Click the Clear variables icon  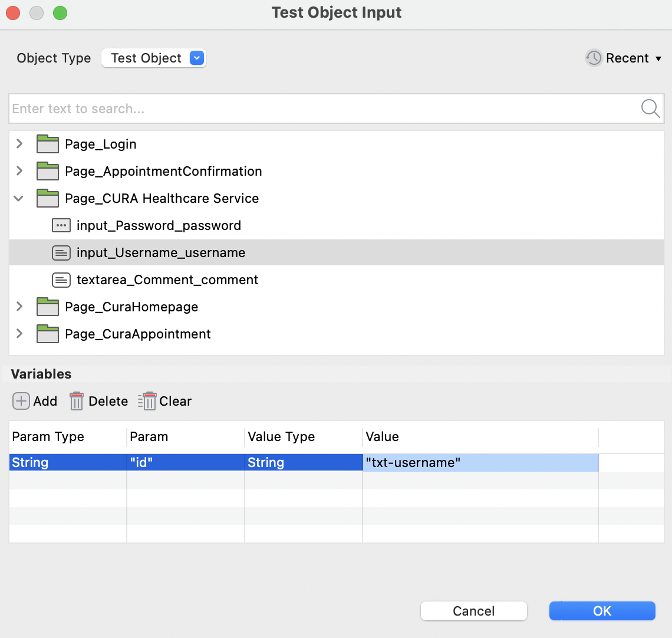pos(147,401)
